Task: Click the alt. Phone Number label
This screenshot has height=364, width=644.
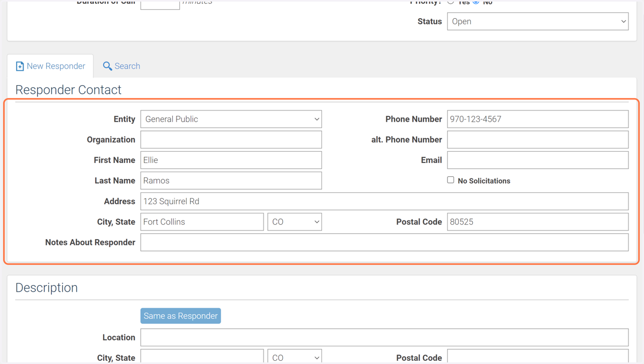Action: click(406, 139)
